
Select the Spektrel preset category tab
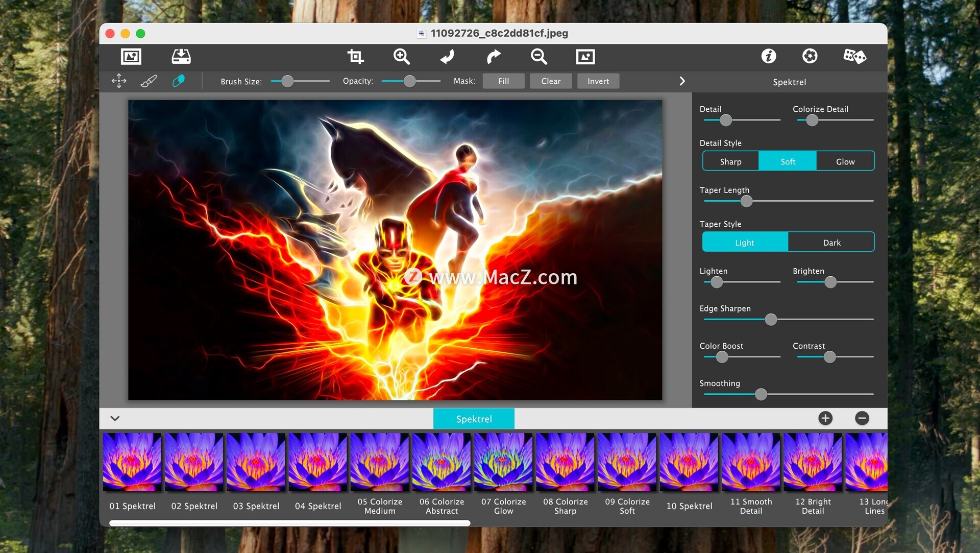(x=474, y=419)
